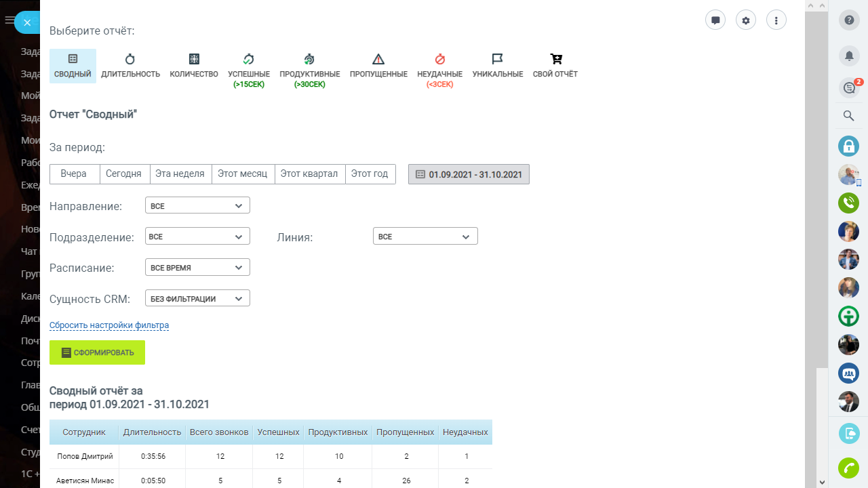The width and height of the screenshot is (868, 488).
Task: Select the Этот квартал period
Action: click(x=311, y=174)
